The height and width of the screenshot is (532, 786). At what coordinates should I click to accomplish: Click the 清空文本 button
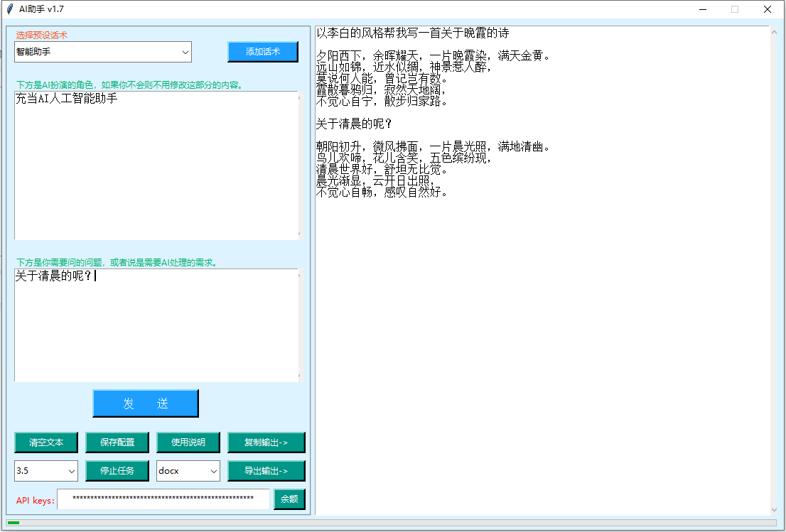[x=46, y=442]
